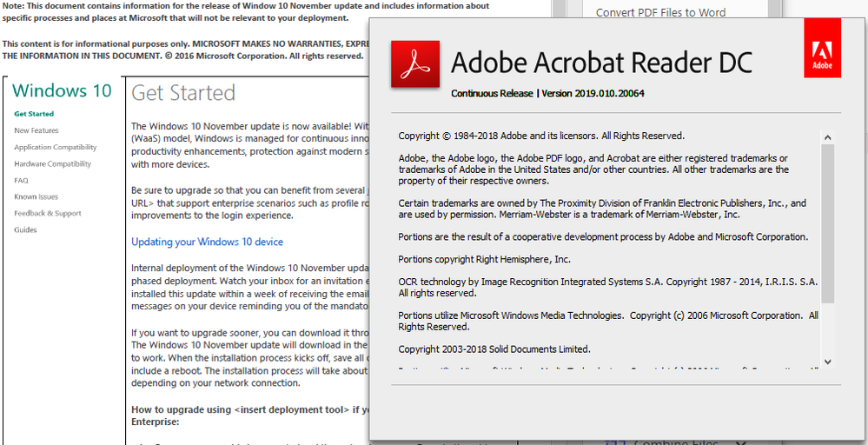This screenshot has width=868, height=445.
Task: Click the Version 2019.010.20064 text
Action: (x=593, y=94)
